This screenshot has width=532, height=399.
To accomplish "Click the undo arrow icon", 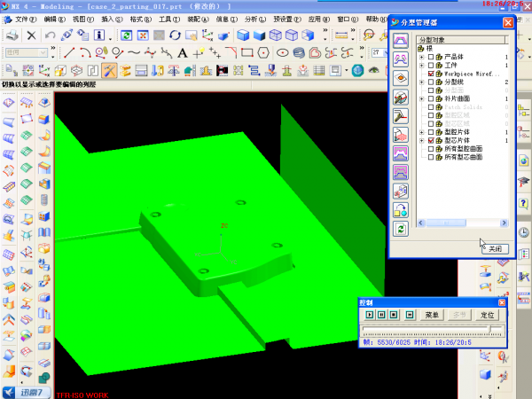I will tap(50, 35).
